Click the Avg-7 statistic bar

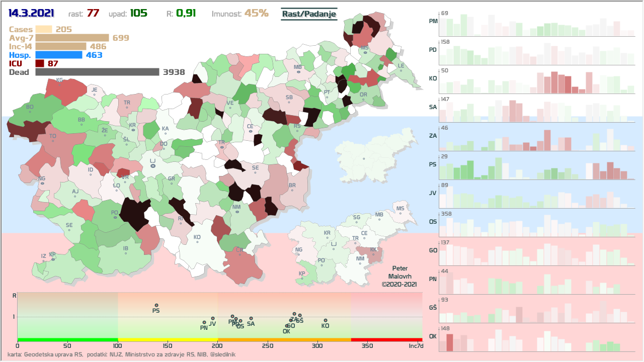coord(72,38)
